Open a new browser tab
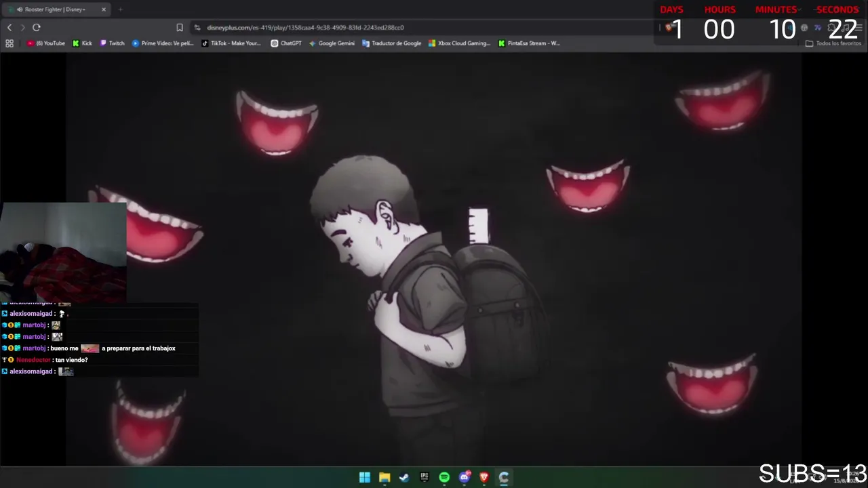868x488 pixels. 120,9
